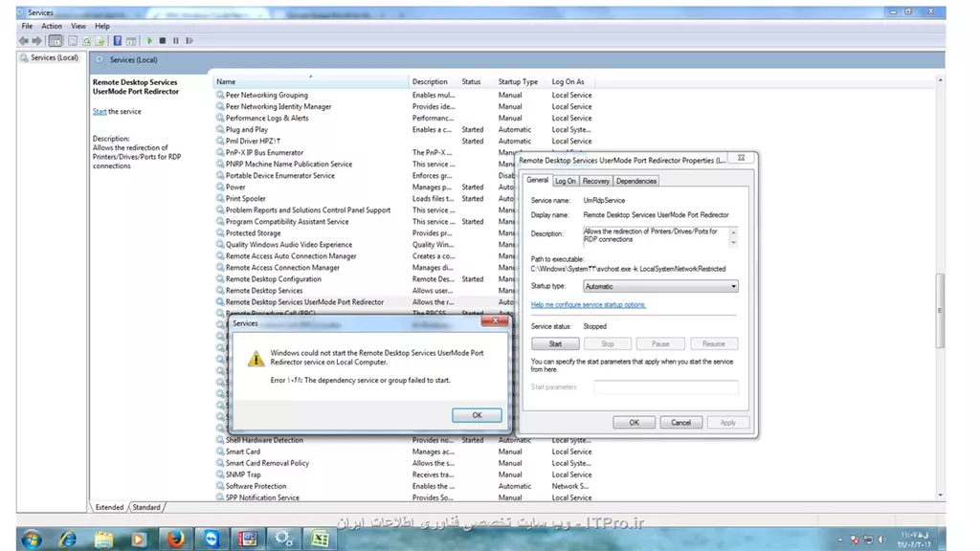Select the Remote Desktop Services UserMode Port Redirector row
Viewport: 980px width, 551px height.
click(366, 301)
